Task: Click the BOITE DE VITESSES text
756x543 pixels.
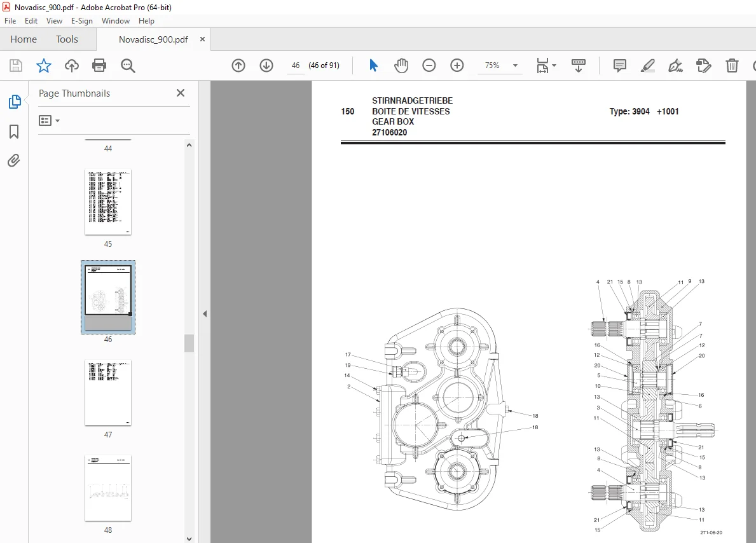Action: (x=411, y=111)
